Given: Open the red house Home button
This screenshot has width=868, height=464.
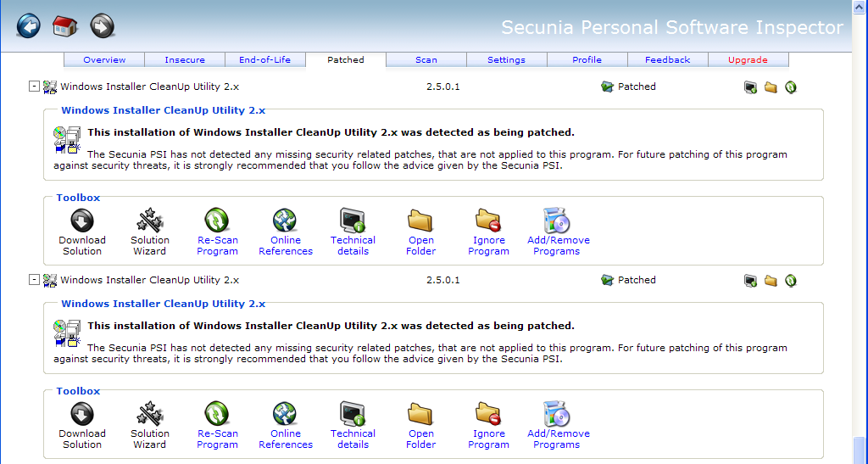Looking at the screenshot, I should [64, 26].
